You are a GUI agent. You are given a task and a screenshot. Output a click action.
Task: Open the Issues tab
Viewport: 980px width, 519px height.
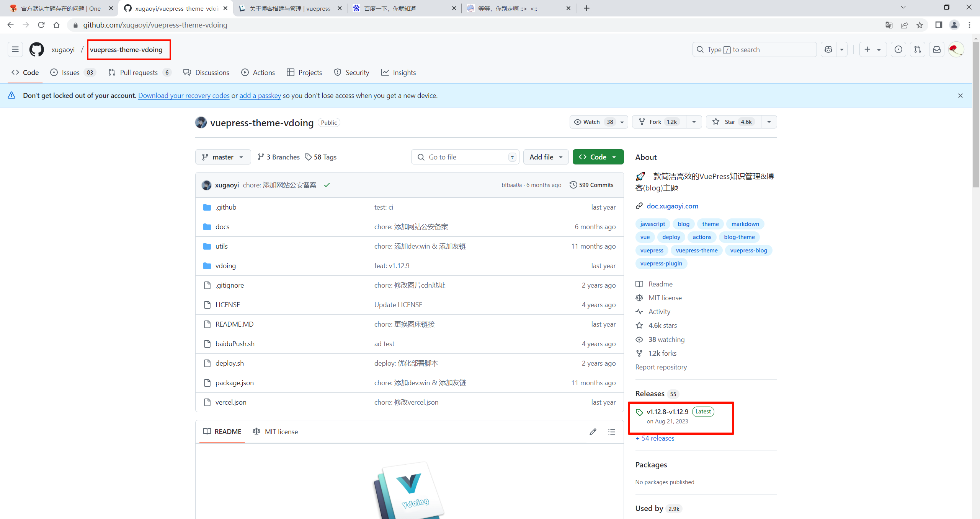[73, 72]
